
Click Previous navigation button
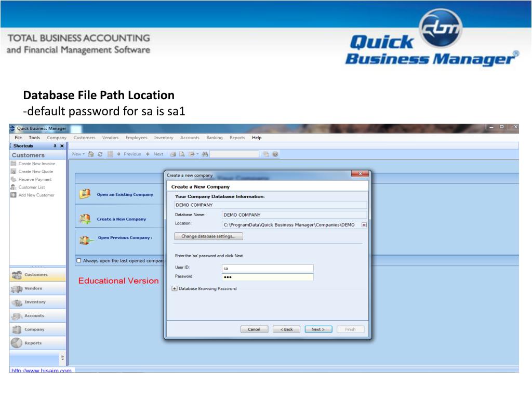[129, 154]
